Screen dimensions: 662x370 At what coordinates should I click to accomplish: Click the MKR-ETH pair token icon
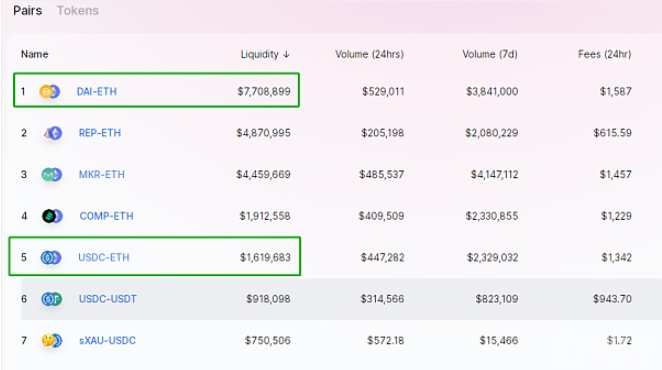[52, 174]
